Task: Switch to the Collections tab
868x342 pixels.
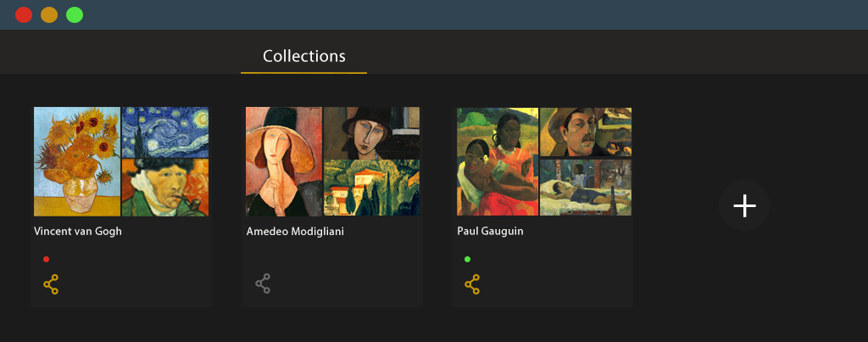Action: coord(303,57)
